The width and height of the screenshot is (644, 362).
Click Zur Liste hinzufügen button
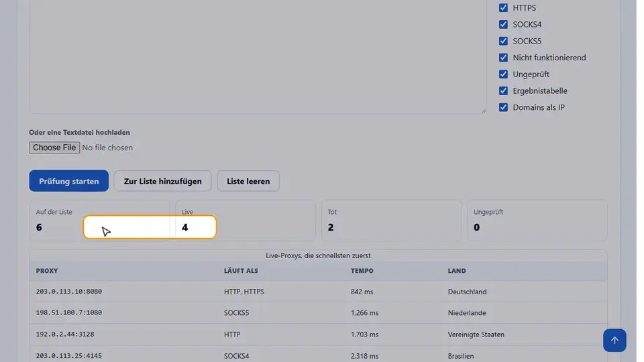click(x=162, y=181)
